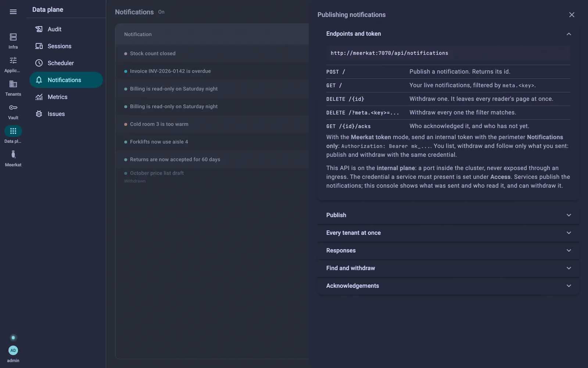
Task: Click the status indicator dot above avatar
Action: point(13,337)
